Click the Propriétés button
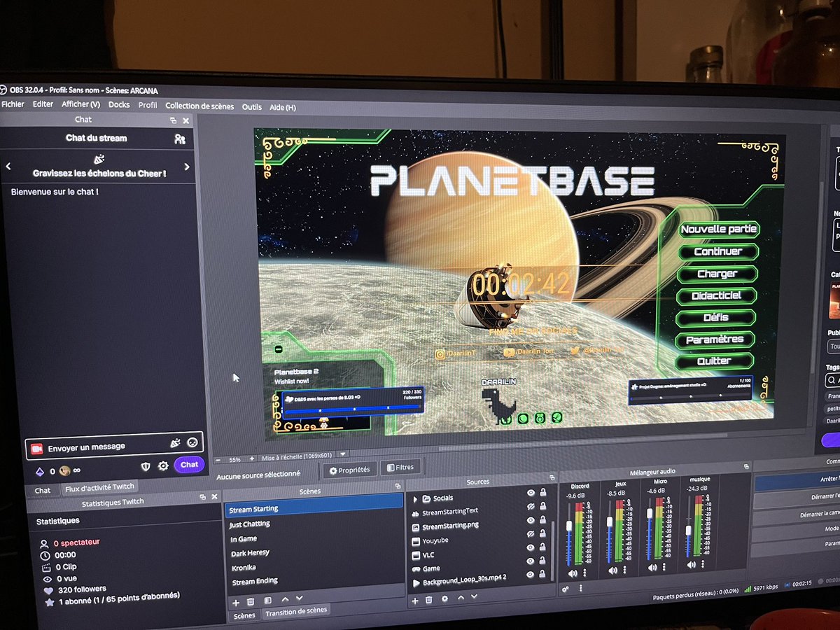 pyautogui.click(x=349, y=469)
